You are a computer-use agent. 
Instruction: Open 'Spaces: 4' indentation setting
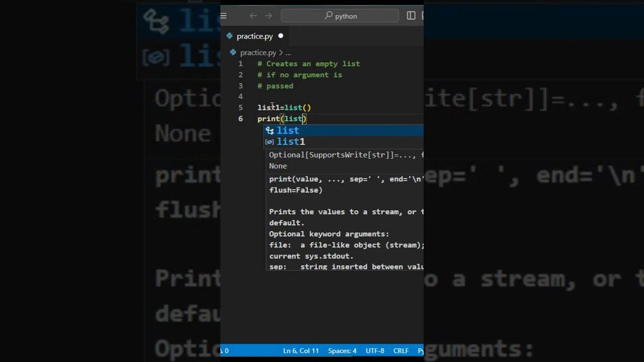pos(342,351)
